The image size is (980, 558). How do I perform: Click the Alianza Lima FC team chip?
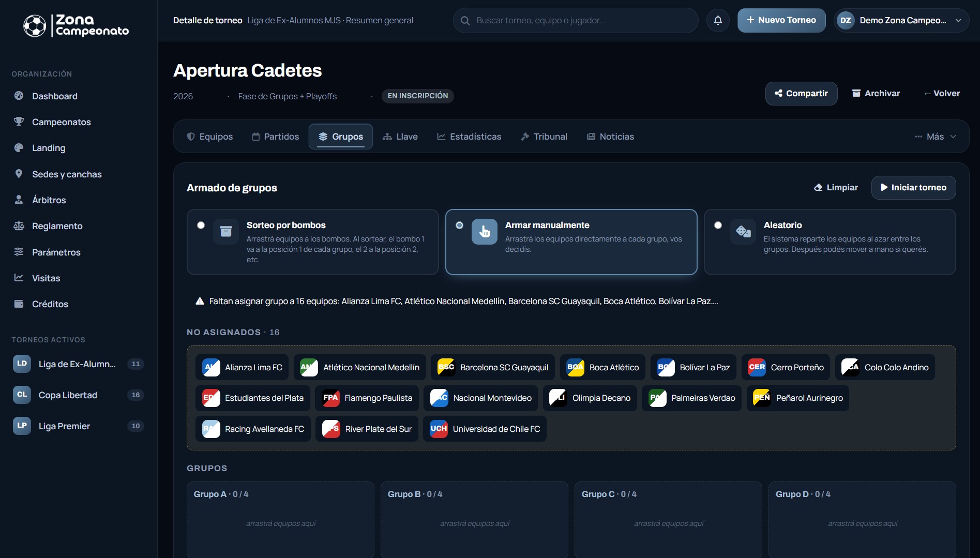[242, 367]
